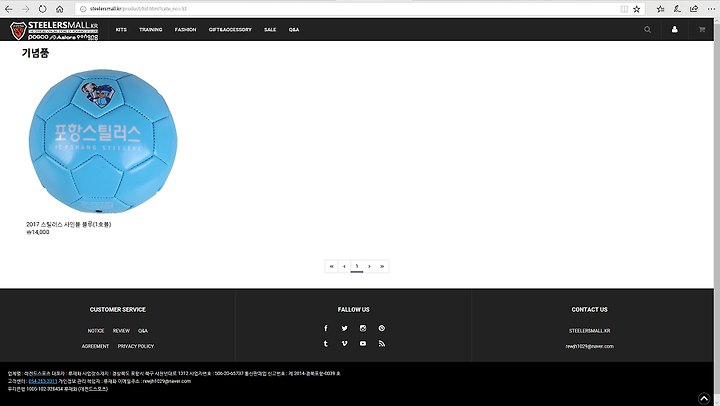Open the favorites hub icon
This screenshot has height=406, width=720.
[660, 9]
